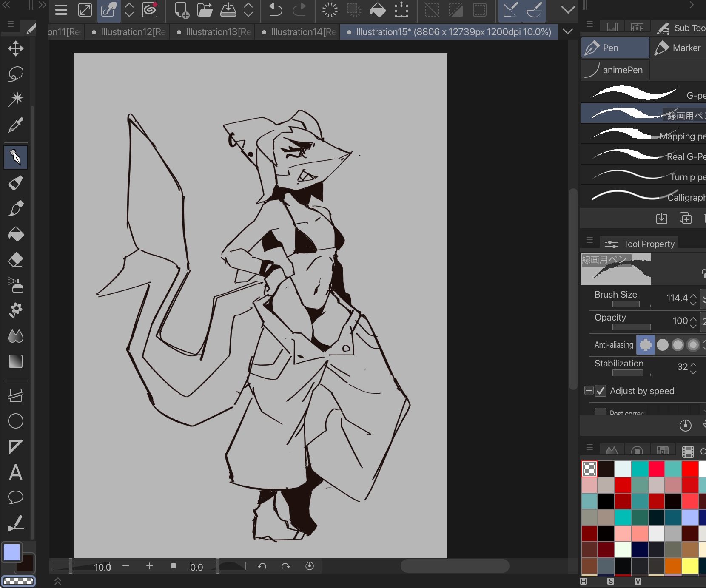Select the Lasso selection tool
This screenshot has width=706, height=588.
coord(16,74)
